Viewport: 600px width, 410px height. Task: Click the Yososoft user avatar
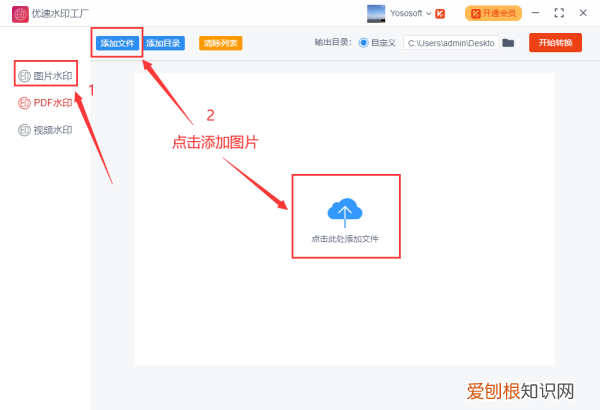(376, 13)
